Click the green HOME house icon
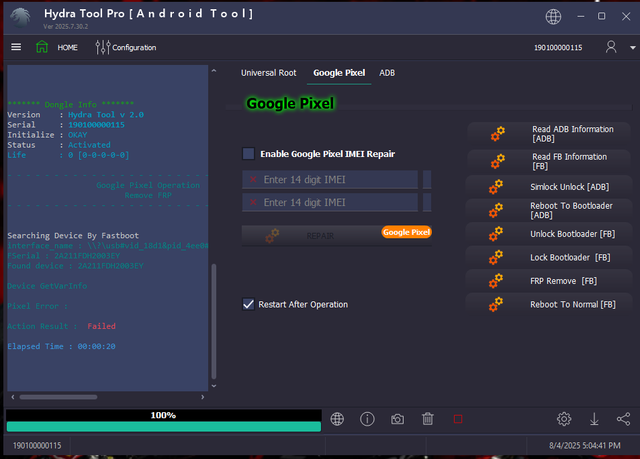The width and height of the screenshot is (640, 459). click(42, 47)
